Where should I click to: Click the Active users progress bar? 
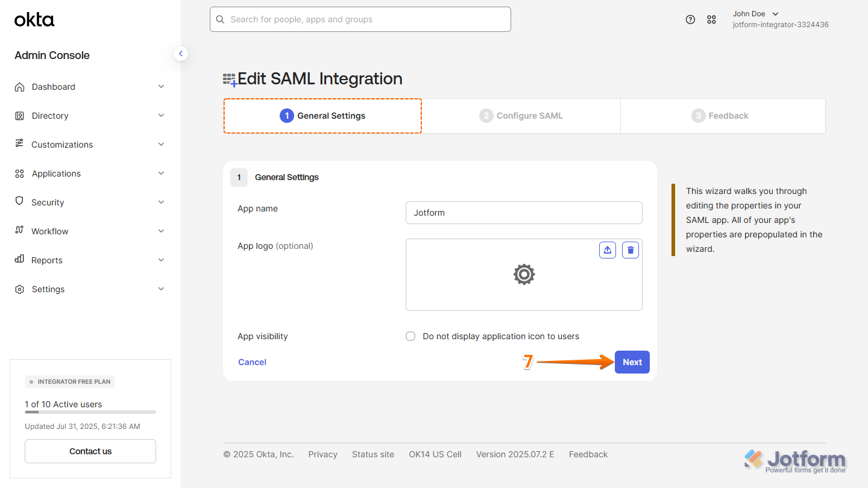90,412
